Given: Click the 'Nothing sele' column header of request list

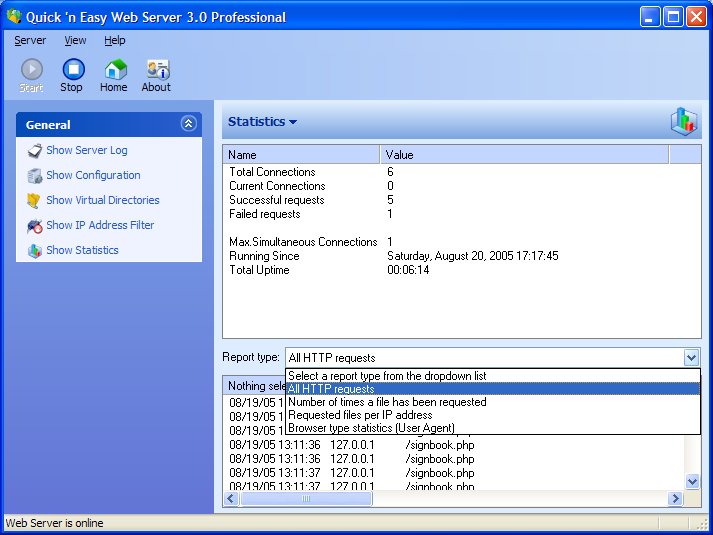Looking at the screenshot, I should point(254,385).
